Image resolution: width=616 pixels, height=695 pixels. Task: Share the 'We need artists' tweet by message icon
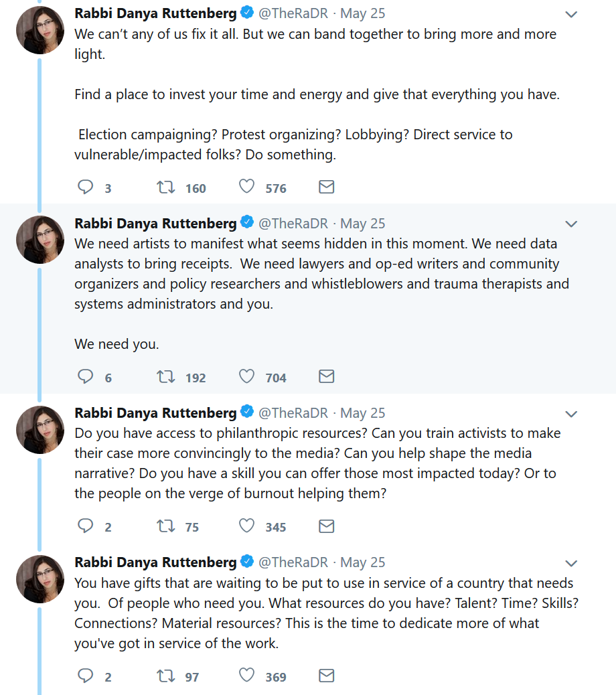[x=326, y=377]
